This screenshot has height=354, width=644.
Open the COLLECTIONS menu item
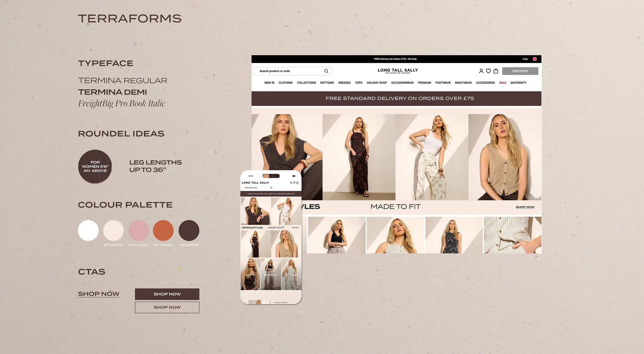click(x=306, y=83)
